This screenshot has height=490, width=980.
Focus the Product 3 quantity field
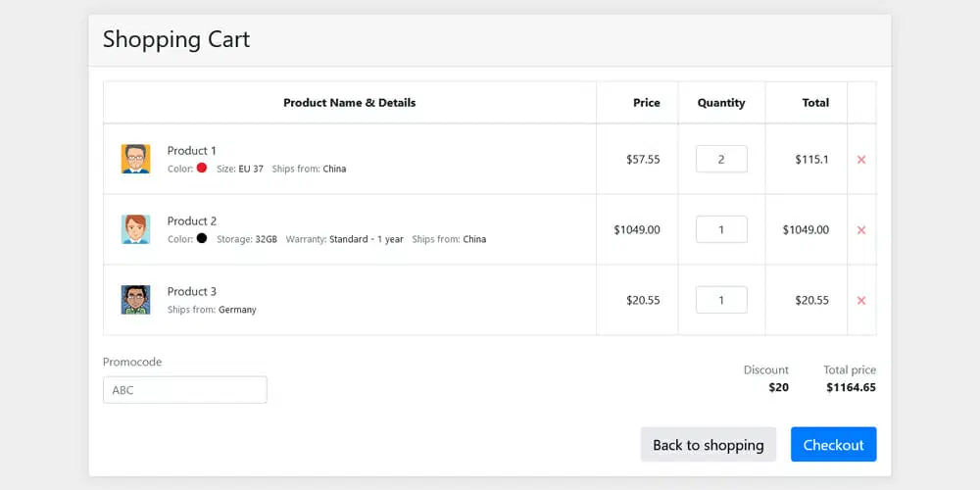coord(721,300)
